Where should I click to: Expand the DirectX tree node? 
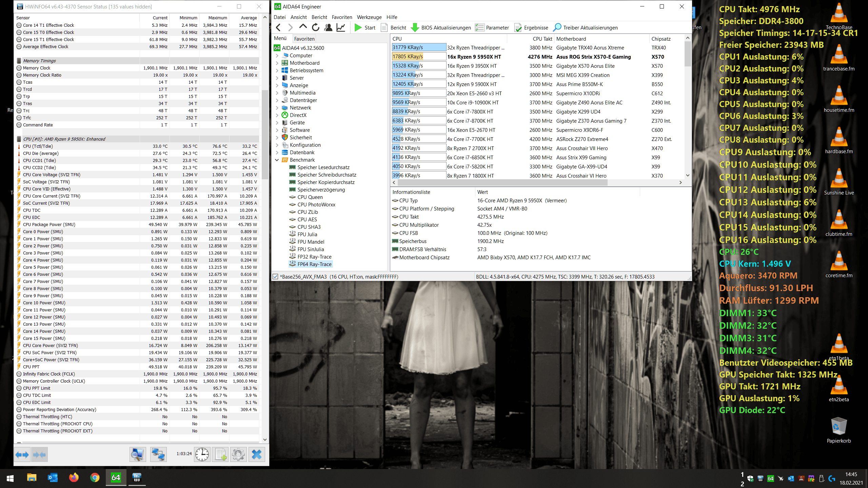click(x=277, y=115)
